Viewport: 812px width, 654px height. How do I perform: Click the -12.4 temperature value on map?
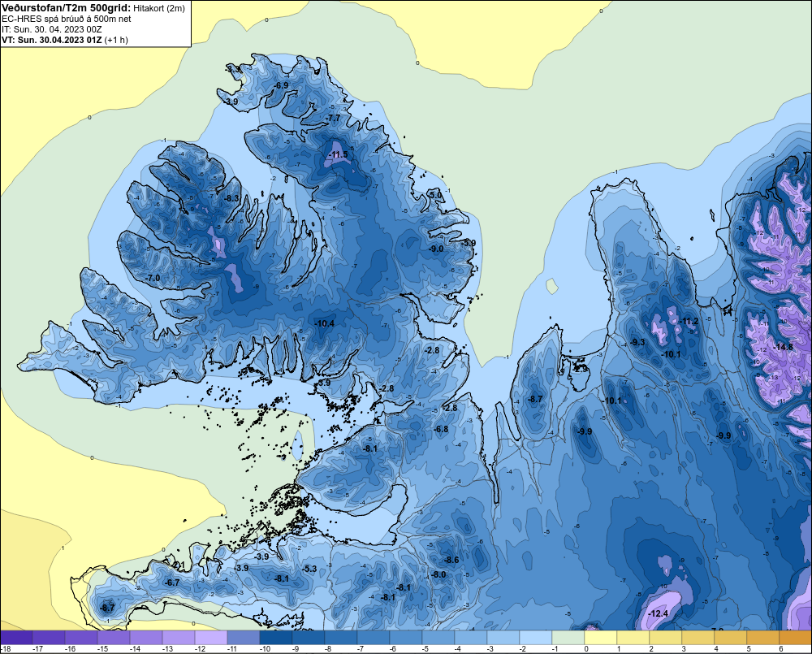click(x=659, y=613)
